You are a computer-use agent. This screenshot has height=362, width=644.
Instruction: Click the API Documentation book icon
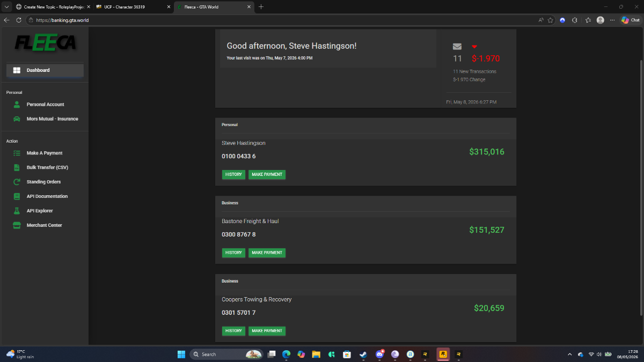coord(17,196)
